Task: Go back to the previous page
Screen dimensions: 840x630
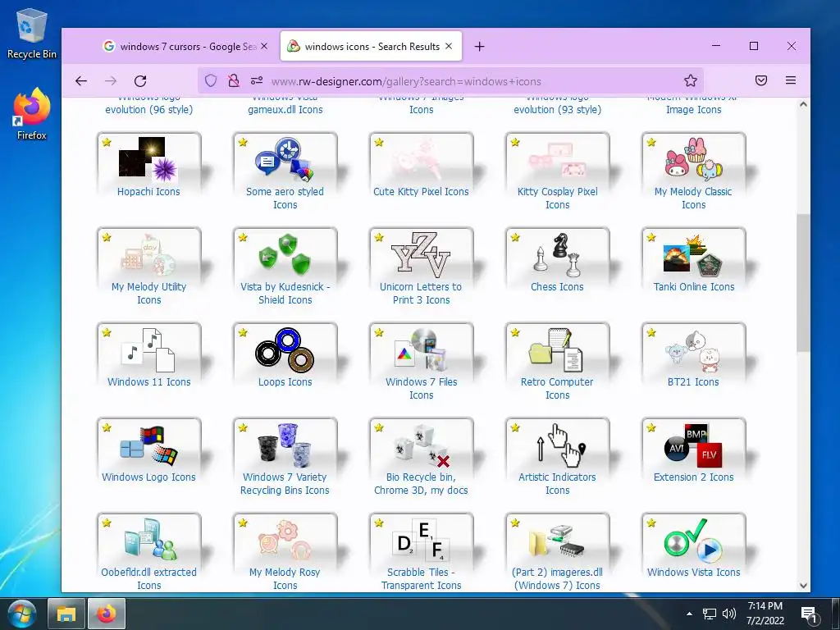Action: tap(81, 81)
